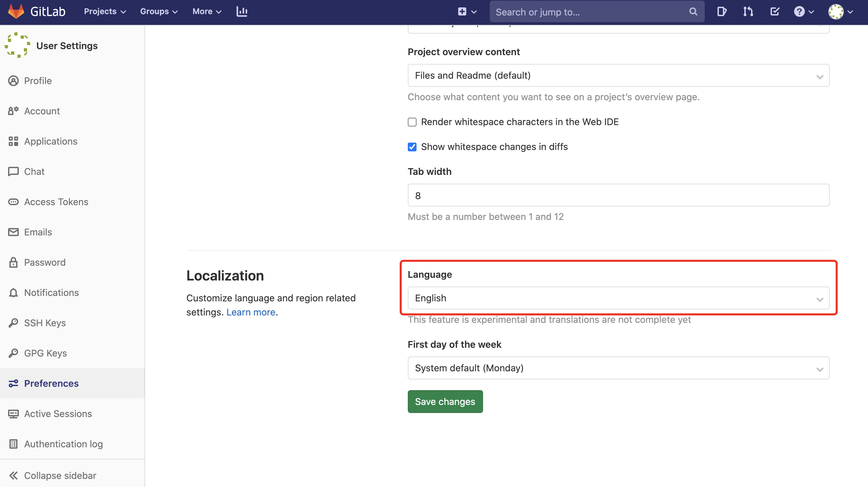Click the search magnifier icon
The height and width of the screenshot is (487, 868).
[x=693, y=12]
